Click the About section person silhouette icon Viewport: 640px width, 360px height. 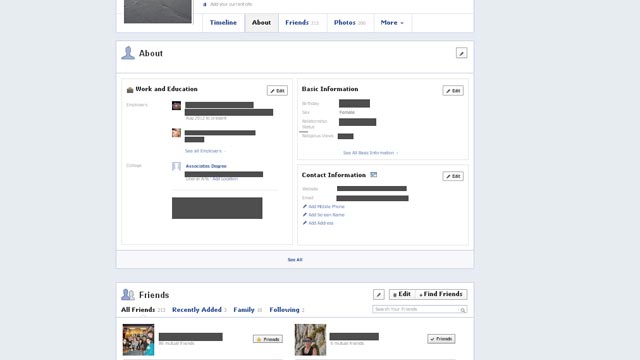(128, 53)
